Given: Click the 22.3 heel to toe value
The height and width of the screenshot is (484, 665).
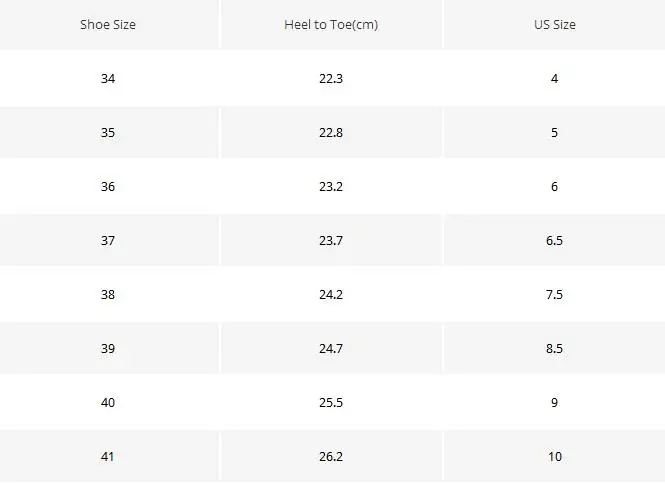Looking at the screenshot, I should 331,78.
